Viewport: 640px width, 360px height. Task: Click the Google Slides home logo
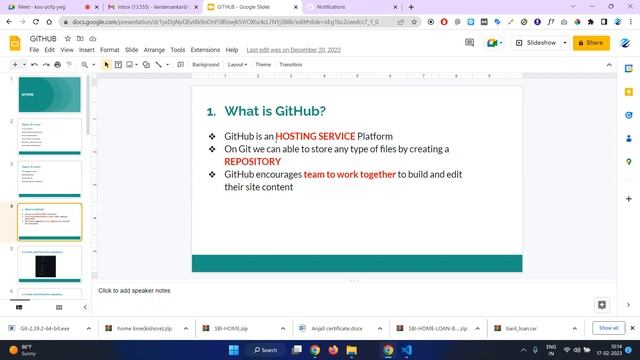15,43
